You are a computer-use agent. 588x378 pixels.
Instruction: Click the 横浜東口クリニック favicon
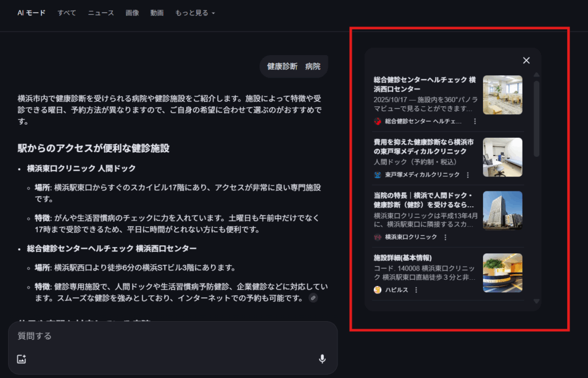(x=379, y=237)
